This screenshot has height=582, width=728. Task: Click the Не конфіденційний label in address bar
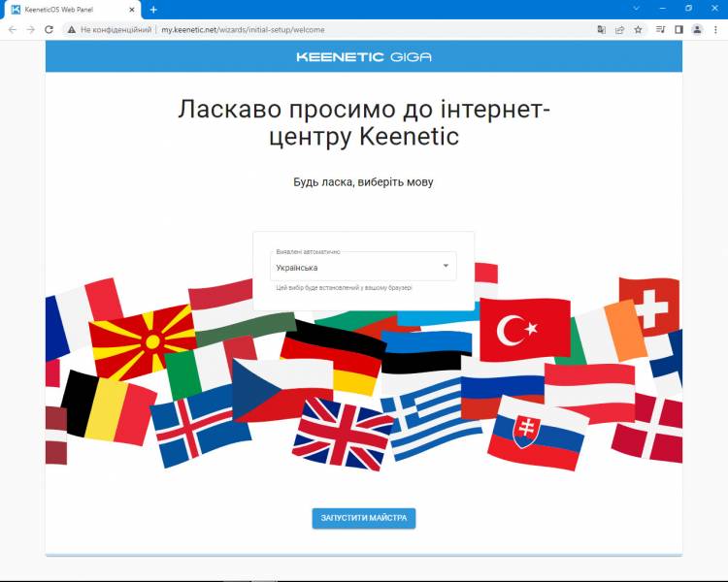tap(116, 30)
